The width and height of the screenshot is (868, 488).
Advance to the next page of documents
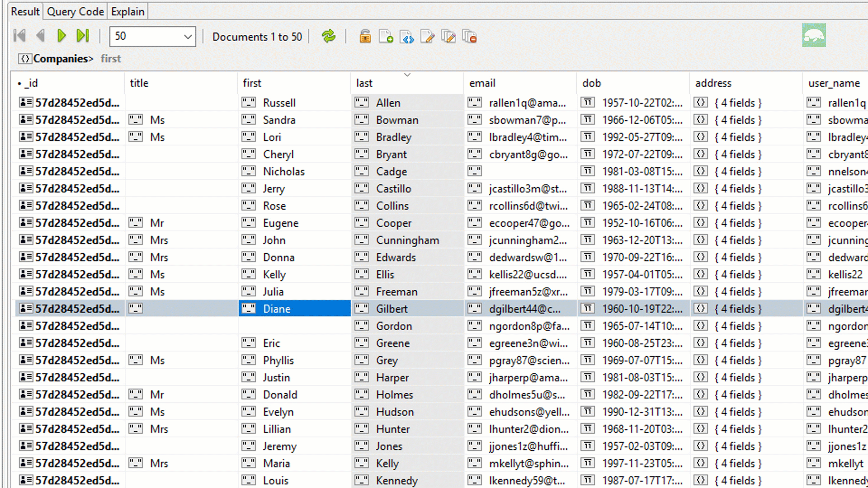[x=61, y=36]
